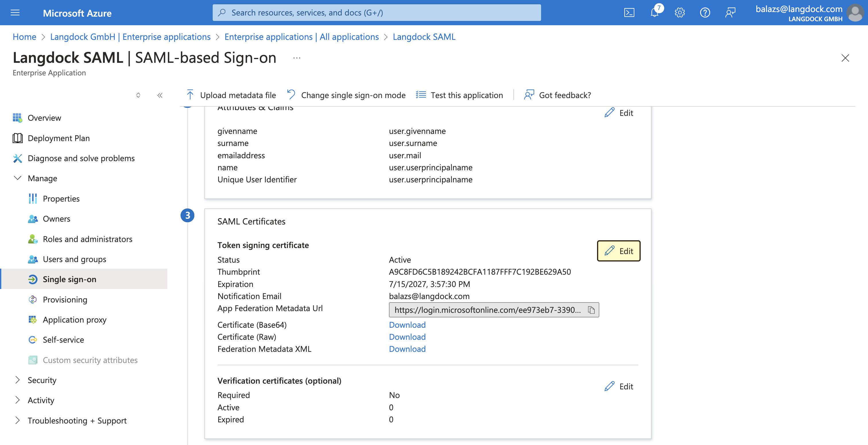The width and height of the screenshot is (868, 445).
Task: Open Enterprise applications | All applications breadcrumb
Action: pyautogui.click(x=302, y=37)
